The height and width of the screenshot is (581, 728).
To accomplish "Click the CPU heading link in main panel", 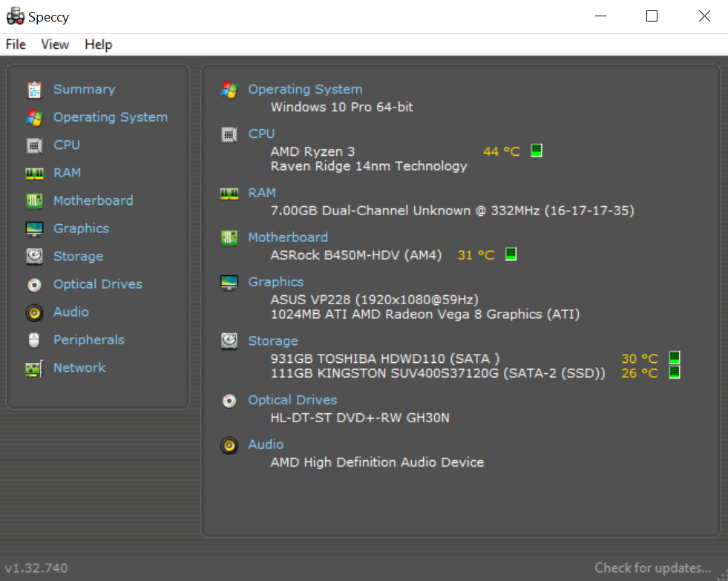I will [261, 134].
